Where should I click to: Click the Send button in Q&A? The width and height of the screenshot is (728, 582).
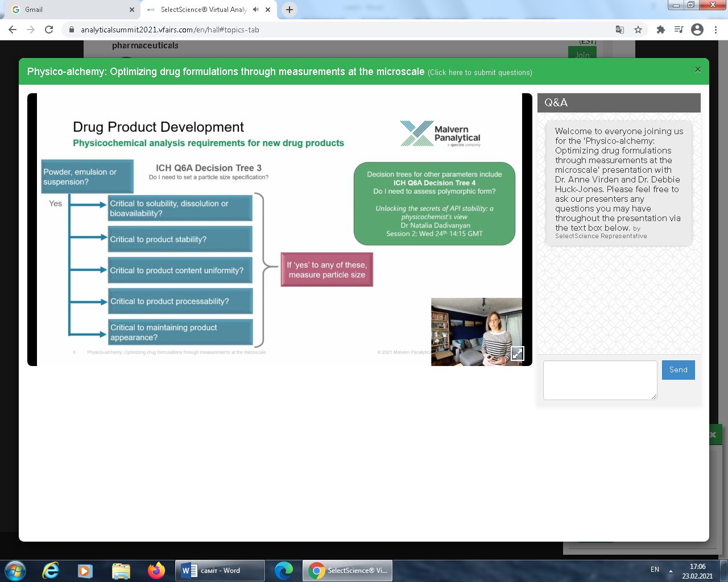(678, 370)
